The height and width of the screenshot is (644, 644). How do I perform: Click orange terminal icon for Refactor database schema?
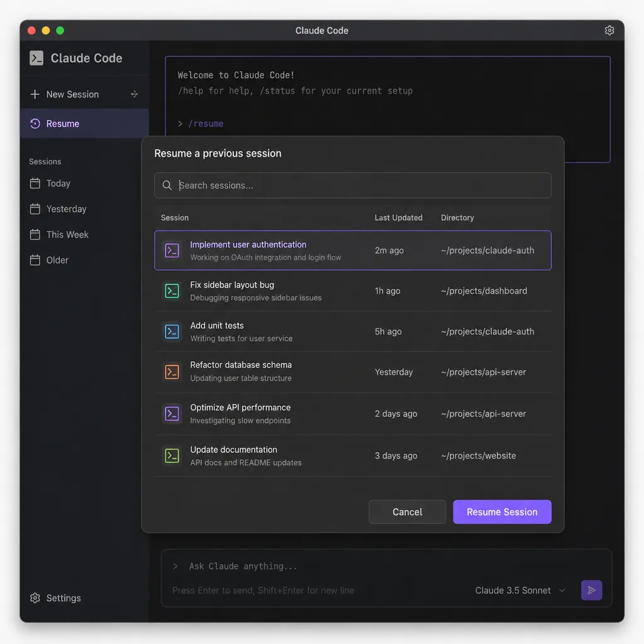(x=172, y=372)
